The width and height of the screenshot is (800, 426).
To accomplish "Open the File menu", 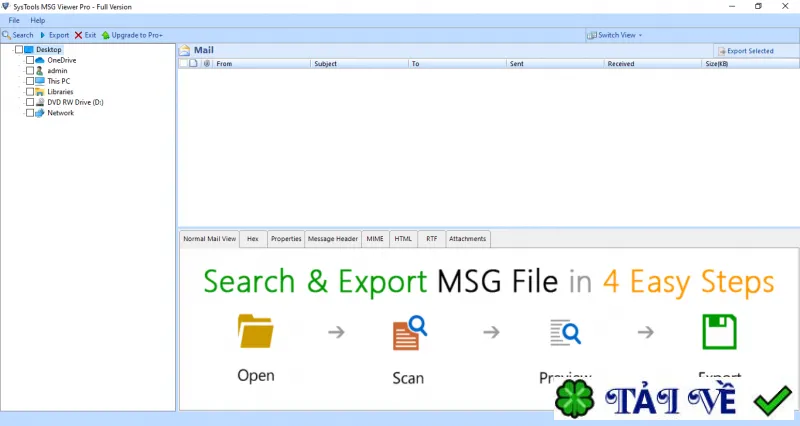I will pyautogui.click(x=14, y=20).
